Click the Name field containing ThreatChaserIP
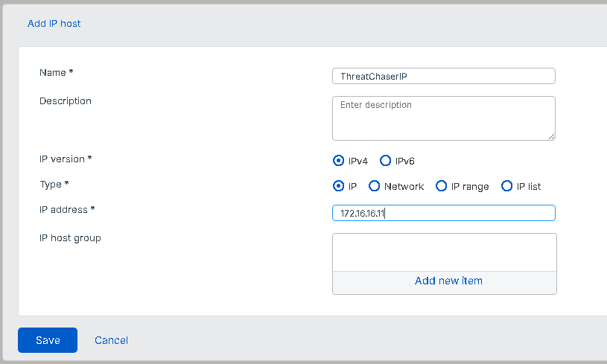 coord(443,76)
